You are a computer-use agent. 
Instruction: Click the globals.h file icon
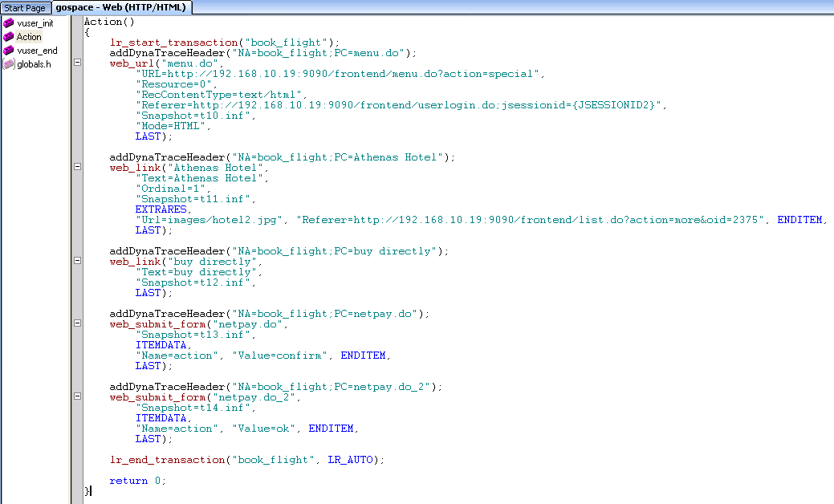[9, 64]
